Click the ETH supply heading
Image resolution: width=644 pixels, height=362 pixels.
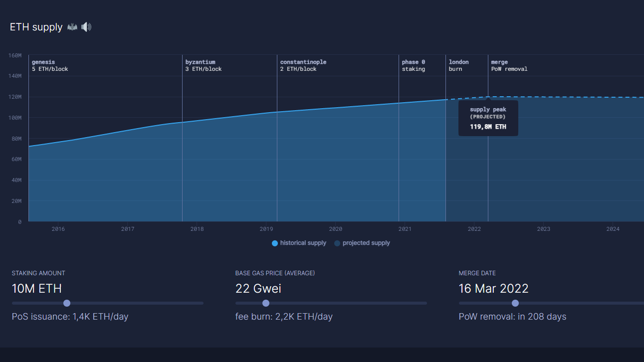click(36, 27)
